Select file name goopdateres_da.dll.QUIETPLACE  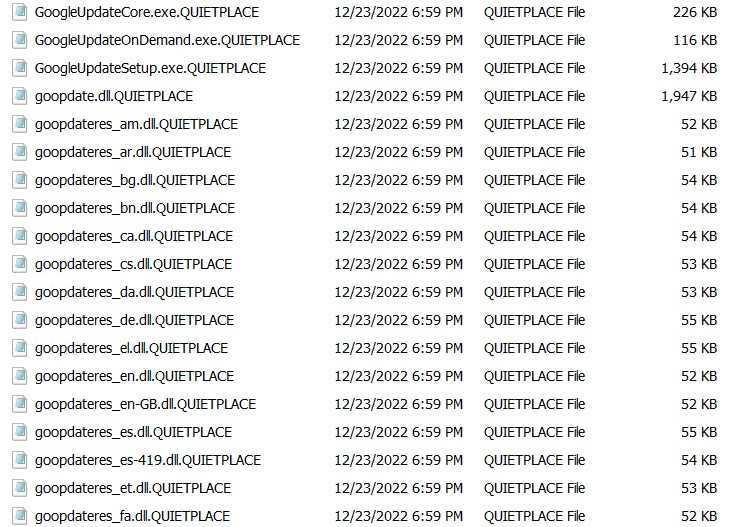134,292
